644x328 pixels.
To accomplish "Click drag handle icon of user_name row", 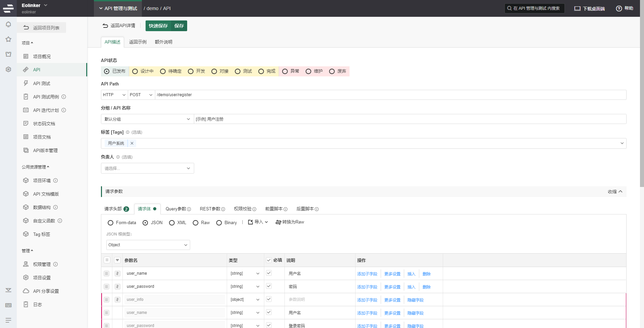I will point(107,273).
